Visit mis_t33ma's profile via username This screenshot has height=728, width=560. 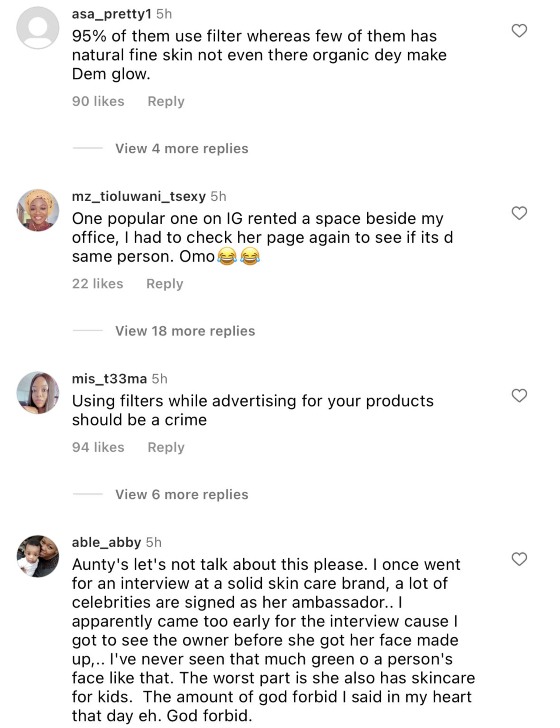109,379
